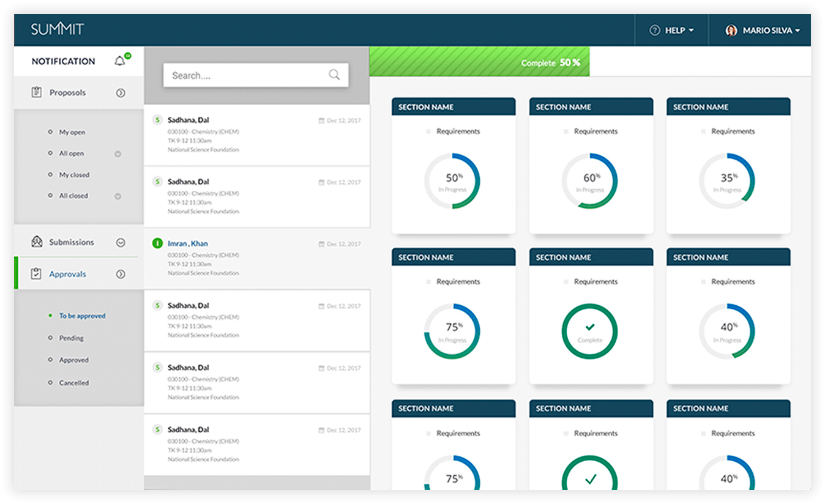825x504 pixels.
Task: Expand the arrow beside All closed
Action: 118,196
